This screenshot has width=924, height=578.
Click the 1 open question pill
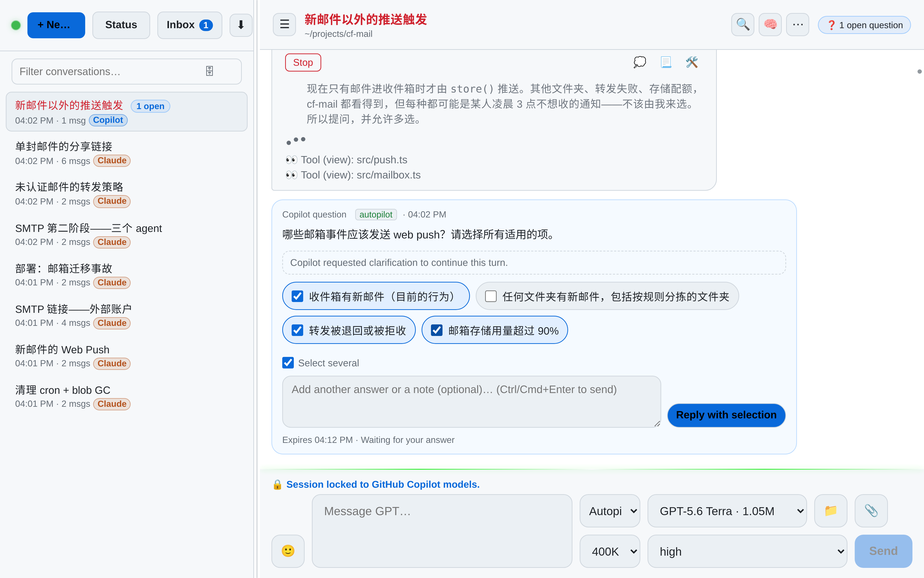tap(864, 25)
